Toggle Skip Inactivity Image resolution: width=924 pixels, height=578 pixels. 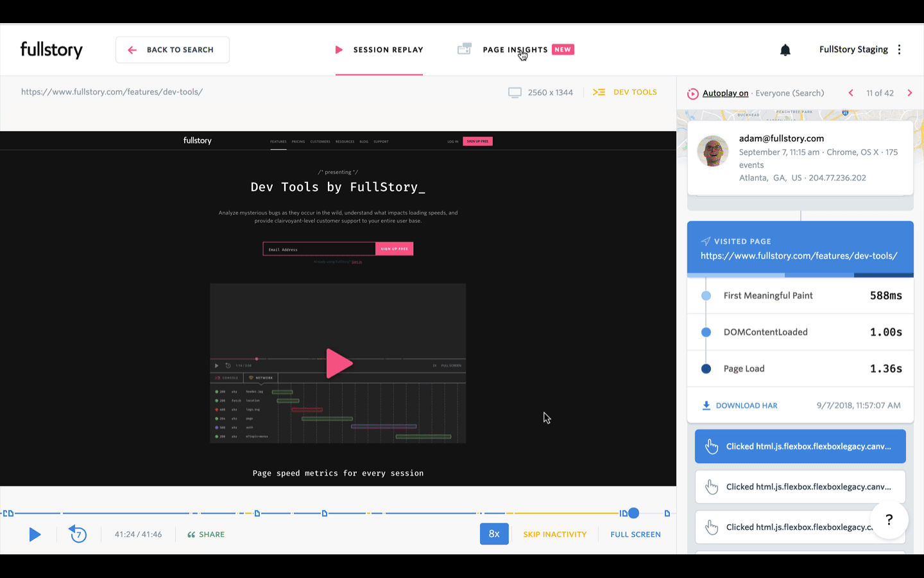(554, 534)
